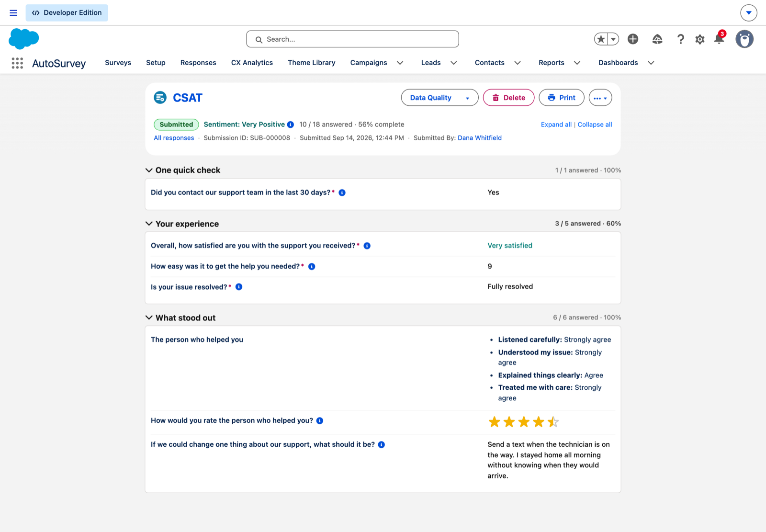Collapse the Your experience section
The image size is (766, 532).
pyautogui.click(x=149, y=224)
